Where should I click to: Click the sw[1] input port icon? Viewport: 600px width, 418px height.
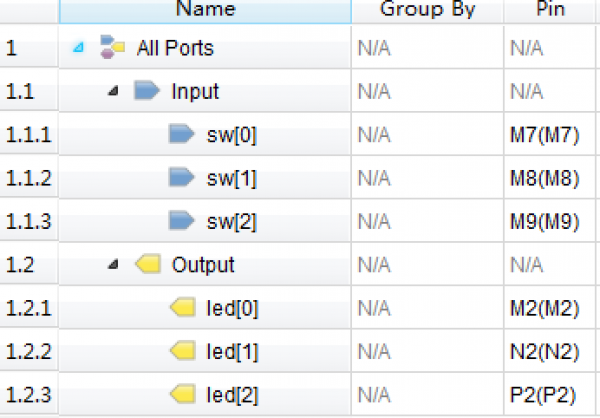[x=181, y=177]
